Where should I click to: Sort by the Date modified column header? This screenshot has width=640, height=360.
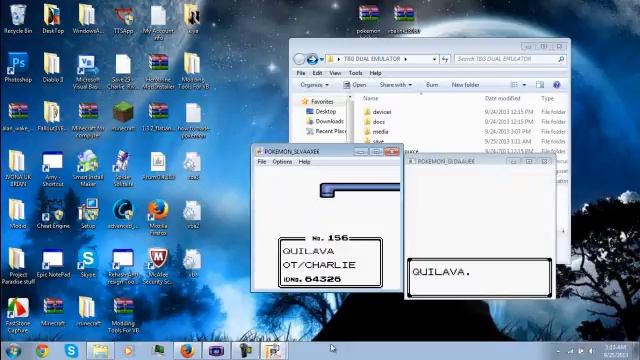[502, 98]
